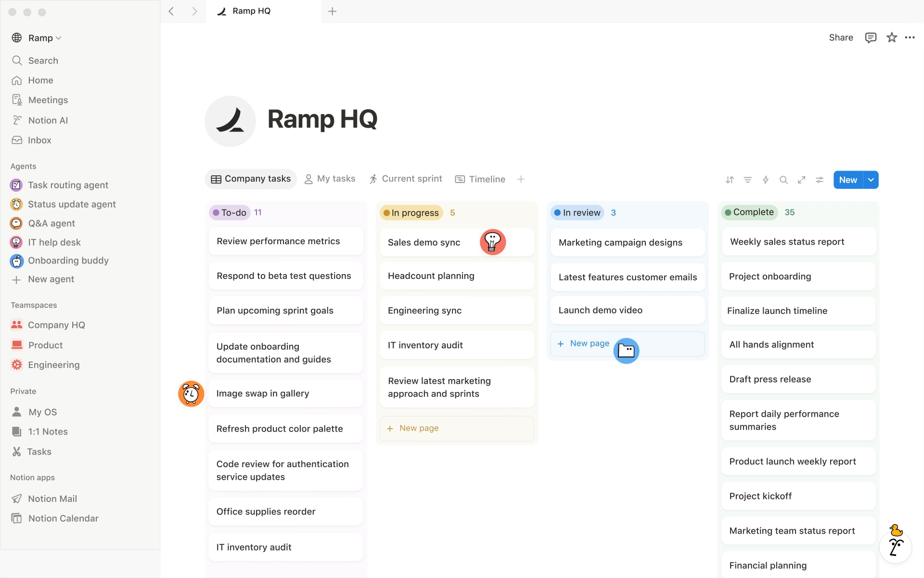Add New page in In progress column
Viewport: 924px width, 578px height.
tap(457, 428)
